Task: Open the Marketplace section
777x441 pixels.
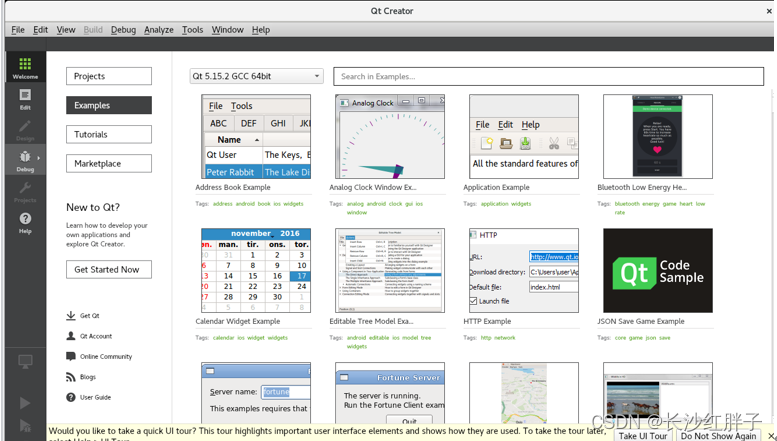Action: (109, 164)
